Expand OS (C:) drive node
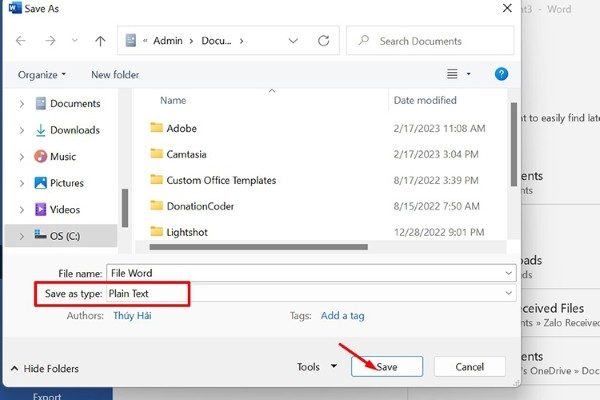600x400 pixels. (22, 236)
